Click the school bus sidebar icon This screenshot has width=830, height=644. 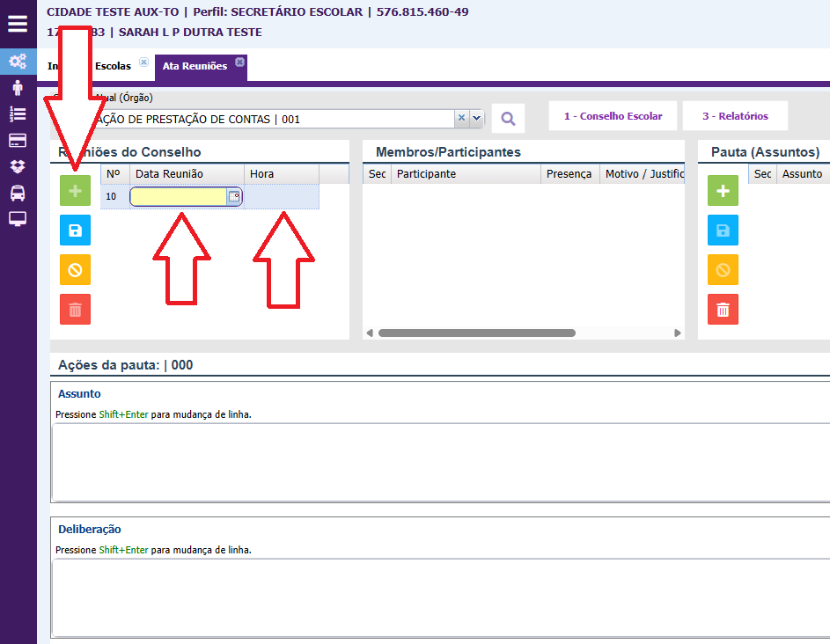pos(18,193)
